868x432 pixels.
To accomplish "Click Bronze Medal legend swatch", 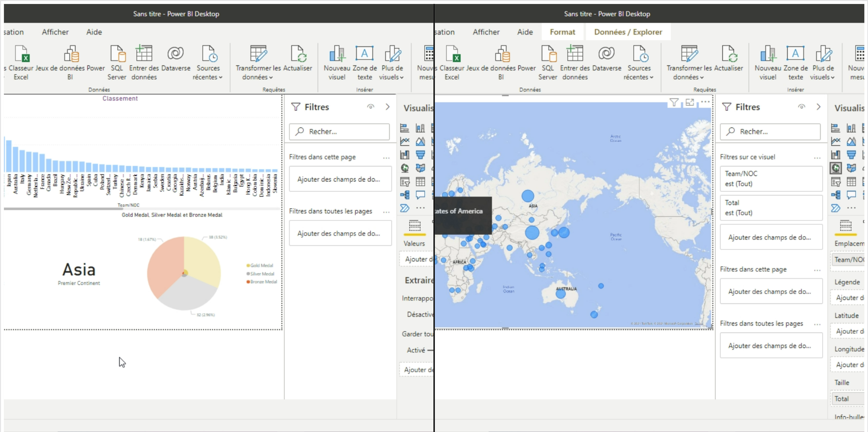I will tap(248, 282).
